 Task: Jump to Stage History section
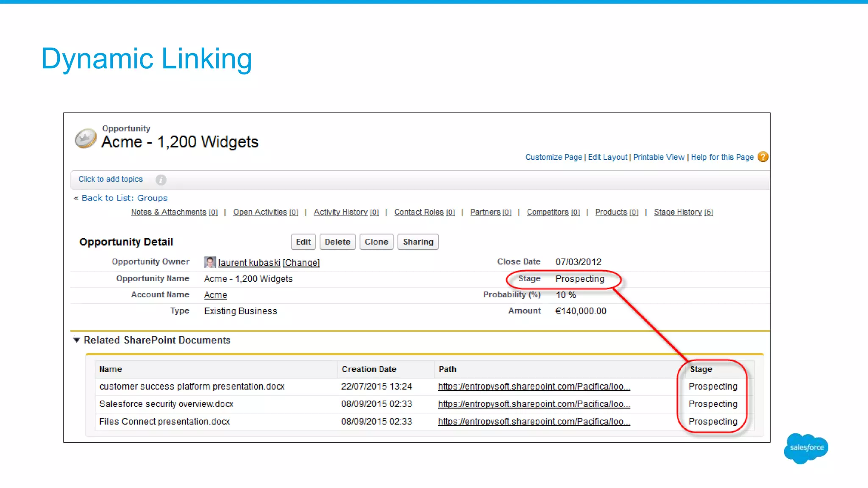click(x=683, y=212)
